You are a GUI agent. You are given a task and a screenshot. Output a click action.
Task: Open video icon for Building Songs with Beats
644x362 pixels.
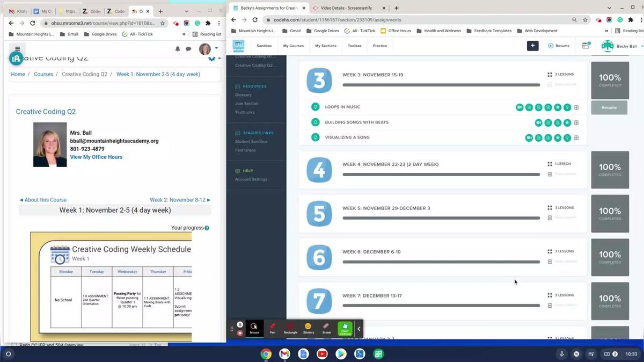pos(538,122)
